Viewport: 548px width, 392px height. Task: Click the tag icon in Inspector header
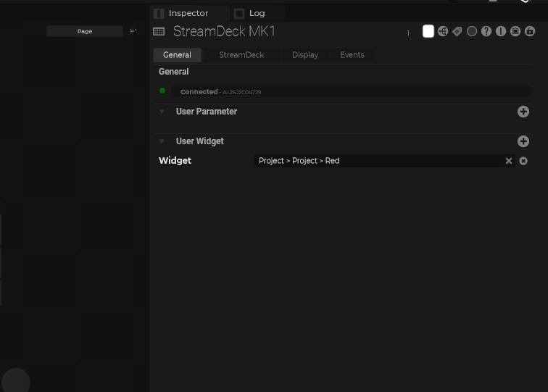457,32
